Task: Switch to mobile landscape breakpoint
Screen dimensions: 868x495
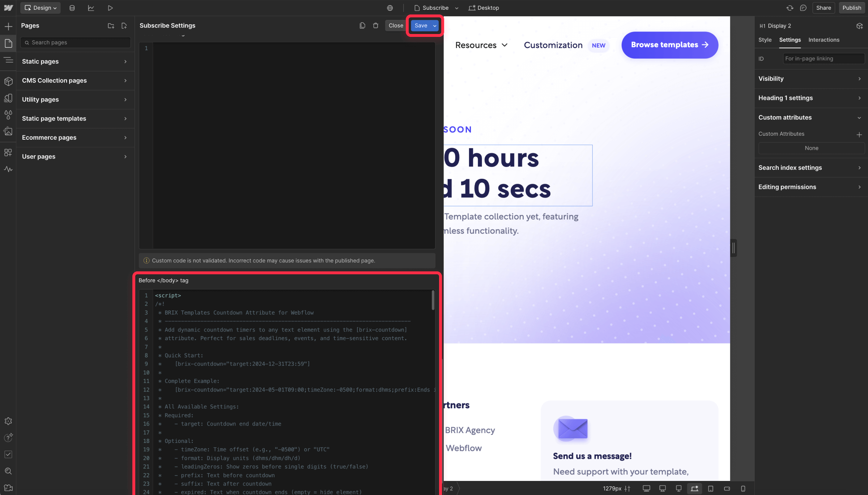Action: point(727,488)
